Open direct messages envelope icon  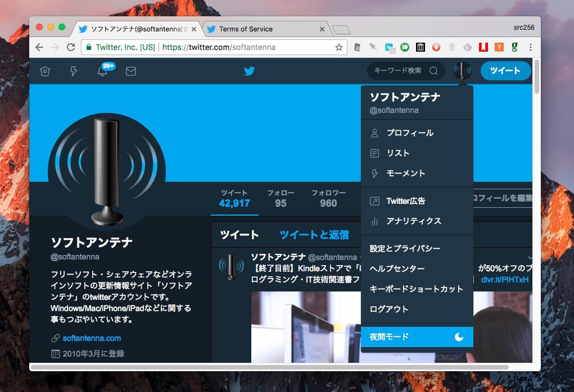tap(130, 71)
